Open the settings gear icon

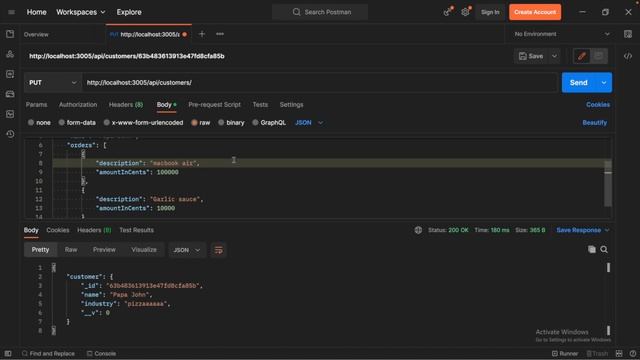pos(465,12)
